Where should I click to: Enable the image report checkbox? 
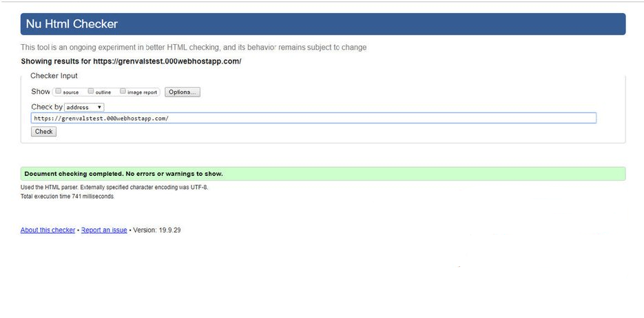point(123,91)
